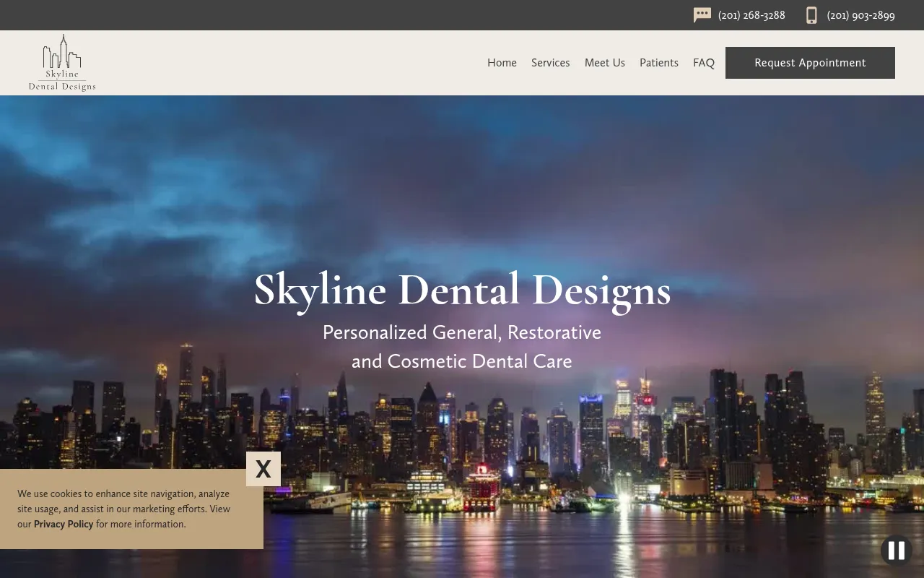
Task: Open the Services menu
Action: tap(551, 63)
